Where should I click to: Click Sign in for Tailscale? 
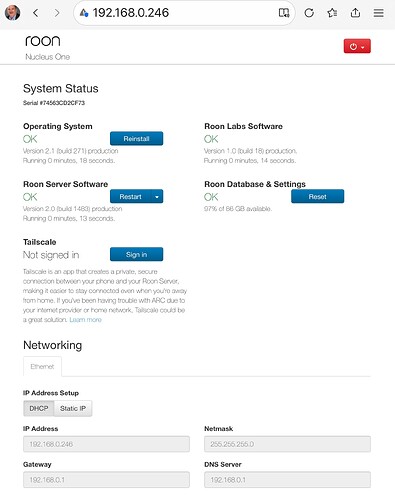(136, 255)
